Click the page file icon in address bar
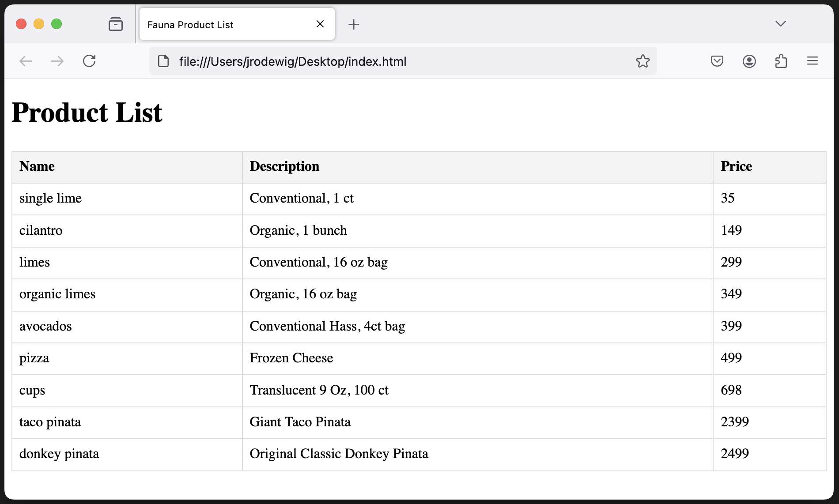The width and height of the screenshot is (839, 504). (163, 61)
